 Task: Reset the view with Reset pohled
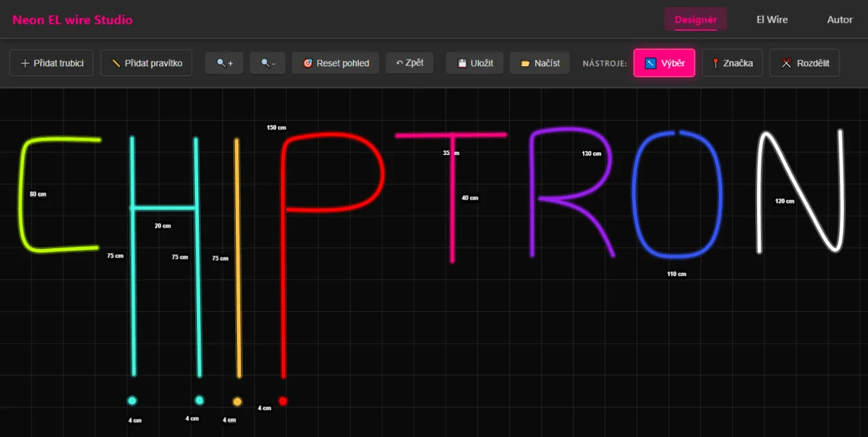coord(336,63)
